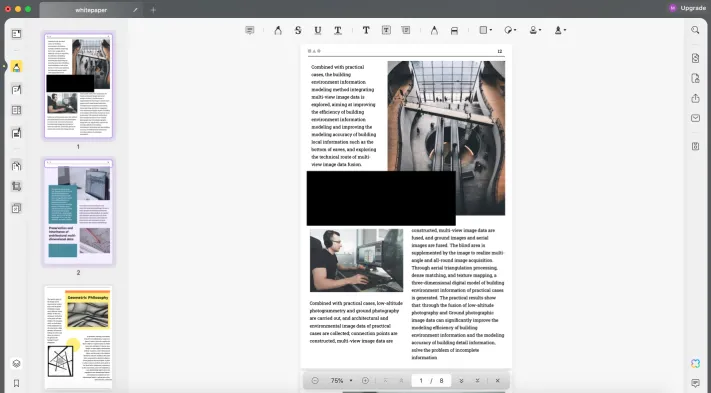The image size is (711, 393).
Task: Zoom out with the minus button
Action: tap(315, 381)
